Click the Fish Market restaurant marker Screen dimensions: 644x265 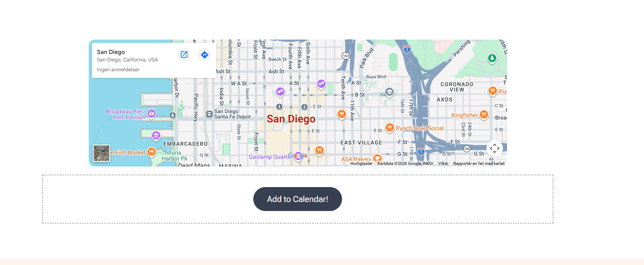pyautogui.click(x=151, y=152)
